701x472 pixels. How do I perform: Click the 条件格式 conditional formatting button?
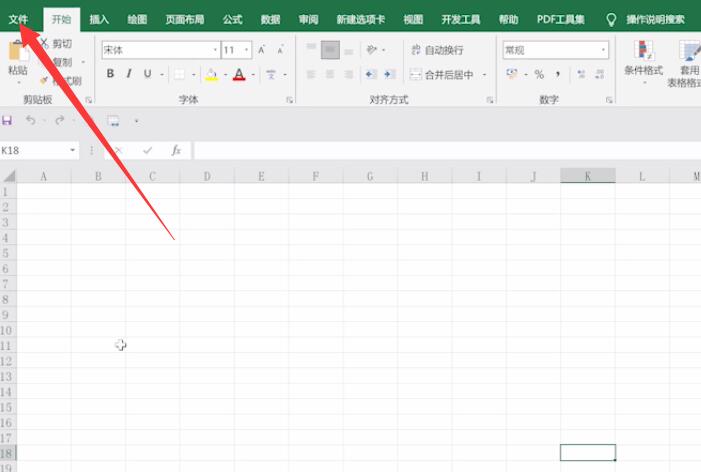644,60
